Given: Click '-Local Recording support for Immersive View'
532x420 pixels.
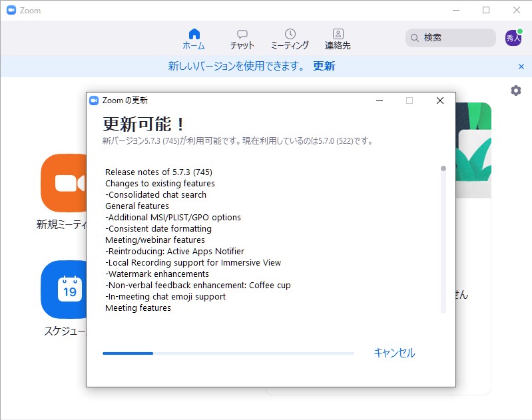Looking at the screenshot, I should click(x=193, y=263).
